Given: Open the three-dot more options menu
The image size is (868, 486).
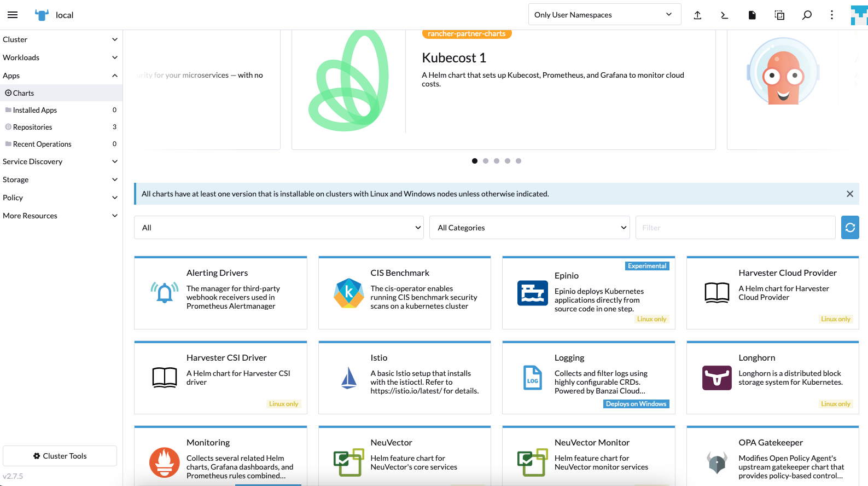Looking at the screenshot, I should pyautogui.click(x=832, y=15).
